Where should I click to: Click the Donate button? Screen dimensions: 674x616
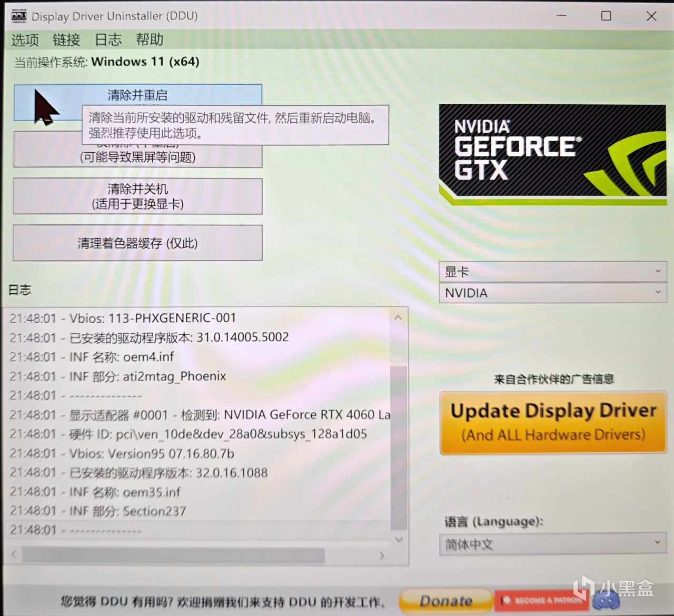[x=446, y=601]
